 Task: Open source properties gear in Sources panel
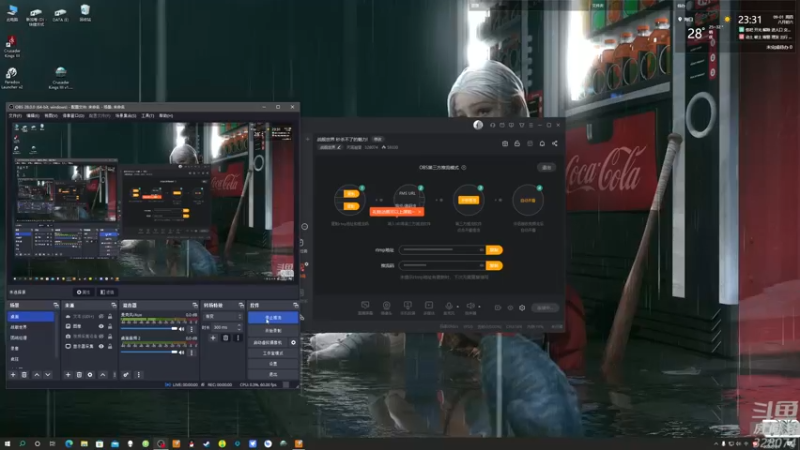click(90, 374)
